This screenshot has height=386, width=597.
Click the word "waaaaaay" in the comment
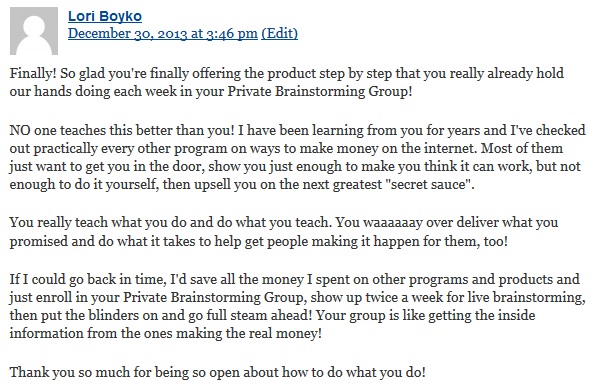pyautogui.click(x=393, y=222)
